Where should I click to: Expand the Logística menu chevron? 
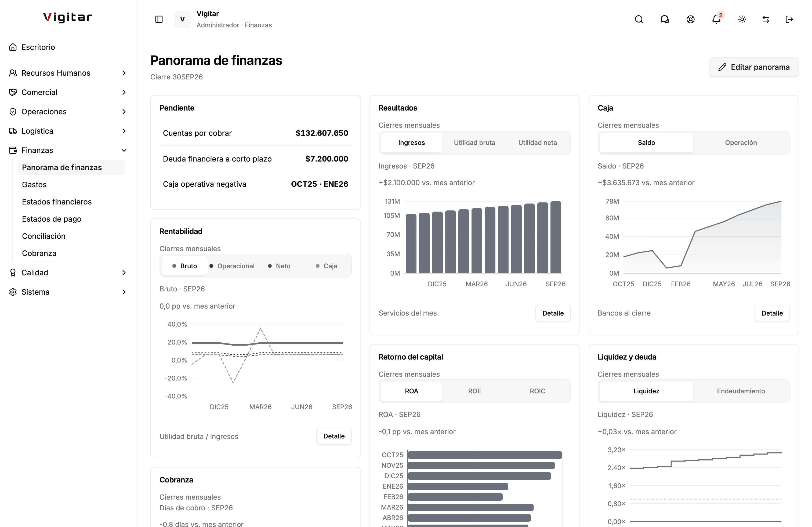pos(124,131)
